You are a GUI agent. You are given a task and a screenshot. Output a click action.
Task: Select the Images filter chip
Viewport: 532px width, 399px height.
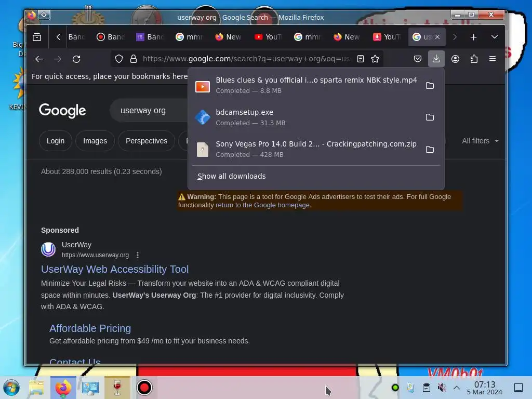tap(95, 141)
